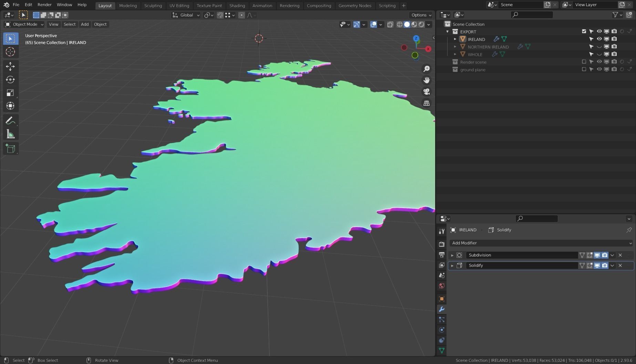The width and height of the screenshot is (636, 364).
Task: Toggle visibility of NORTHERN IRELAND object
Action: [599, 46]
